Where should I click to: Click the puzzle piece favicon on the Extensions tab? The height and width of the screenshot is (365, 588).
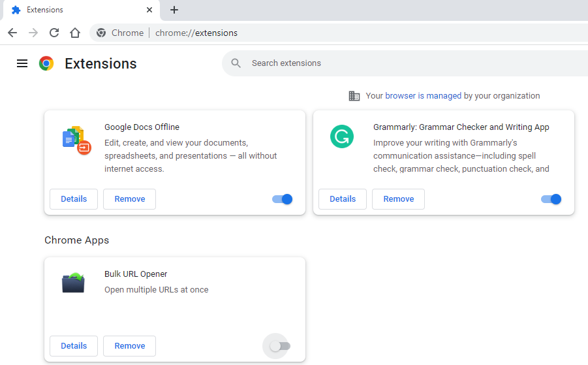click(x=16, y=10)
